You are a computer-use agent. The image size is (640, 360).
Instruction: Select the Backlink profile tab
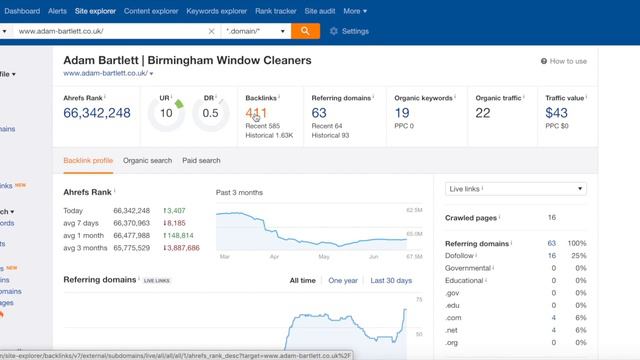pyautogui.click(x=88, y=160)
